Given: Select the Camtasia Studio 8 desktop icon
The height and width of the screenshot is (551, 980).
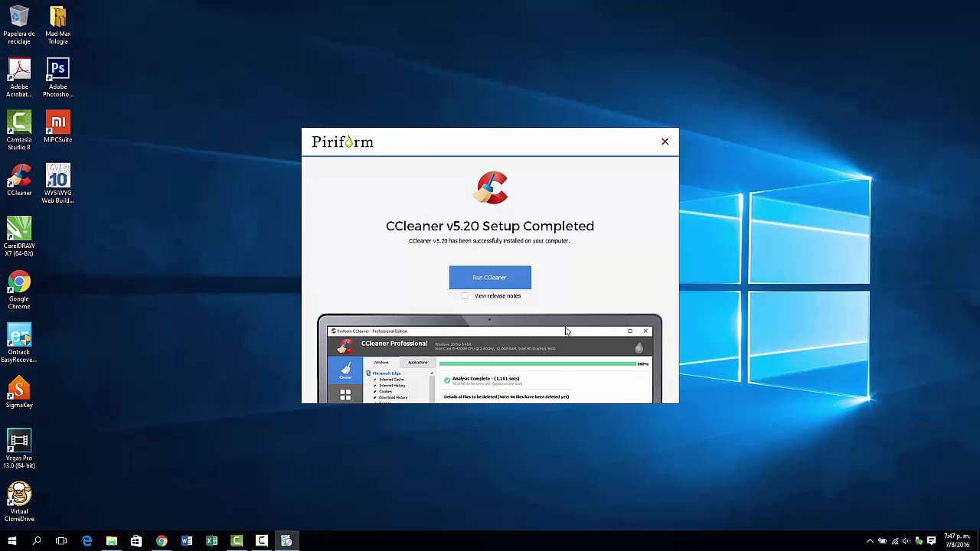Looking at the screenshot, I should click(x=19, y=131).
